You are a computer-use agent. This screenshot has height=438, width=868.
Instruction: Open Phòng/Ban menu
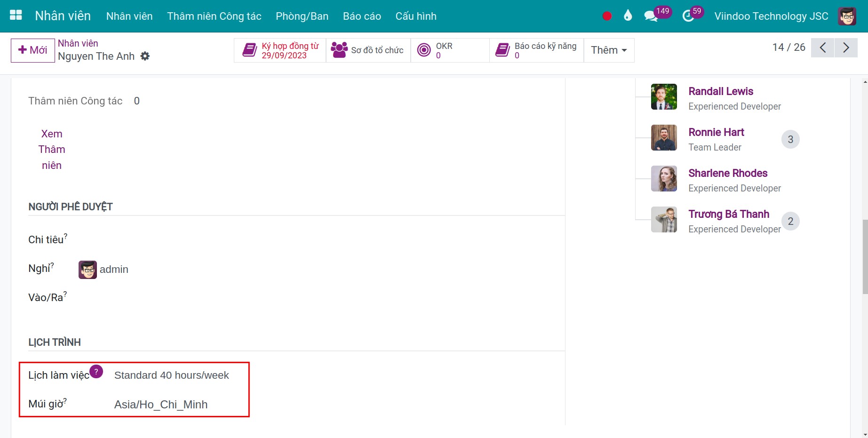302,16
